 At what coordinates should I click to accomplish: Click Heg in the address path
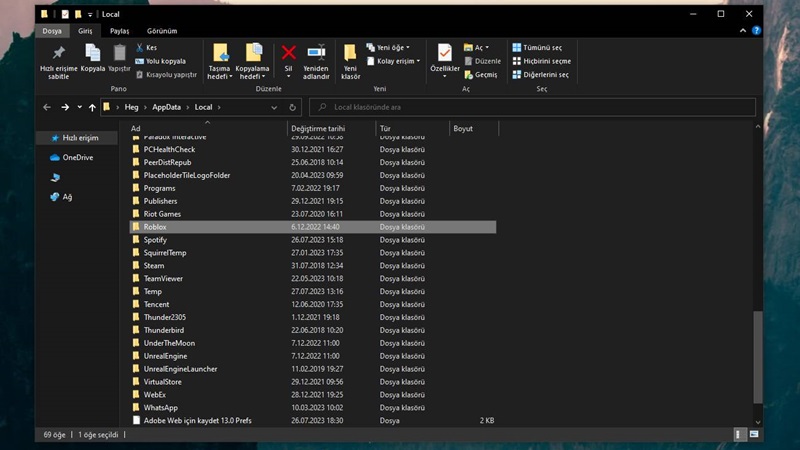coord(131,107)
